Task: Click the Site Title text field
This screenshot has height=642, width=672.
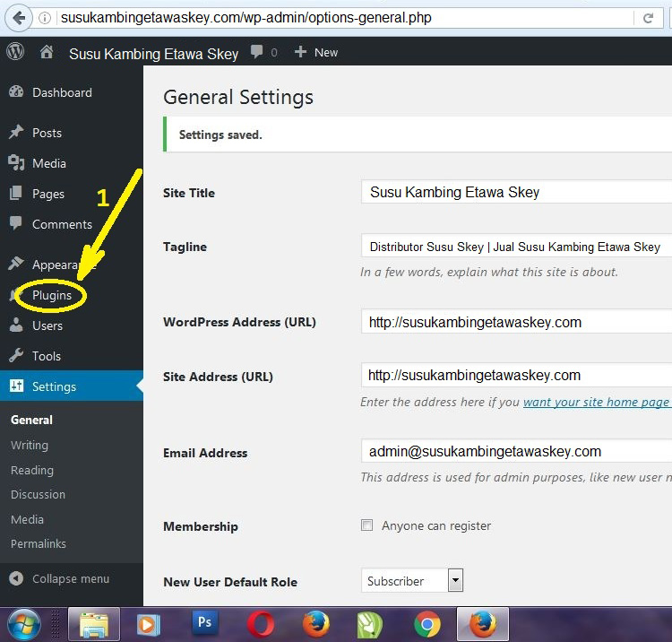Action: [x=516, y=192]
